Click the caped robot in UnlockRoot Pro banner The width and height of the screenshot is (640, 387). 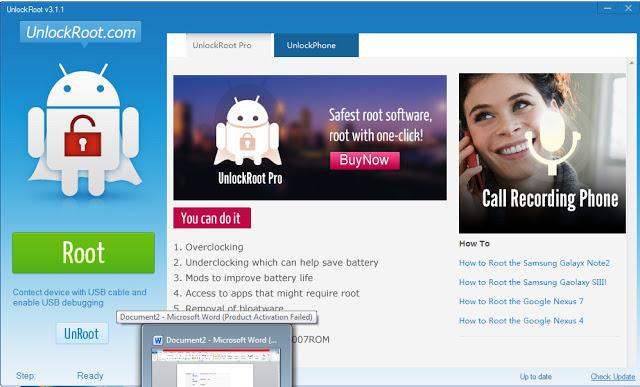248,131
